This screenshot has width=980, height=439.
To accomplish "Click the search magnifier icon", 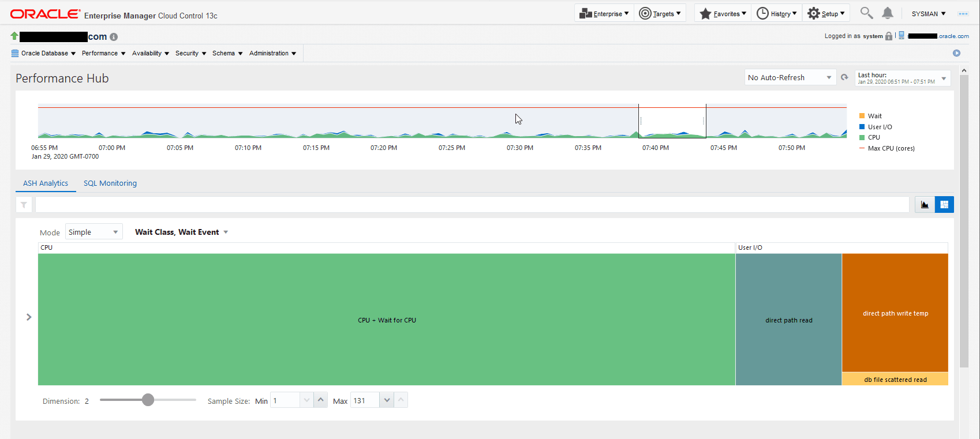I will [866, 13].
